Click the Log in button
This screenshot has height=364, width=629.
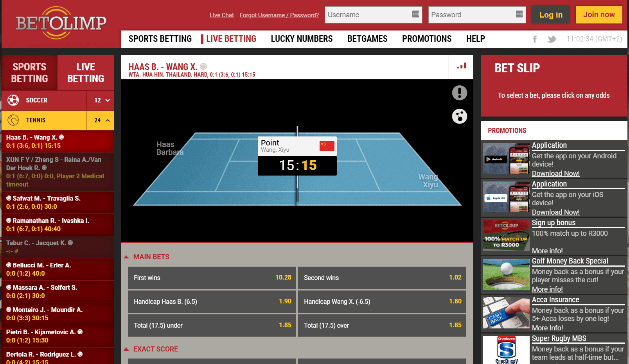pyautogui.click(x=551, y=15)
